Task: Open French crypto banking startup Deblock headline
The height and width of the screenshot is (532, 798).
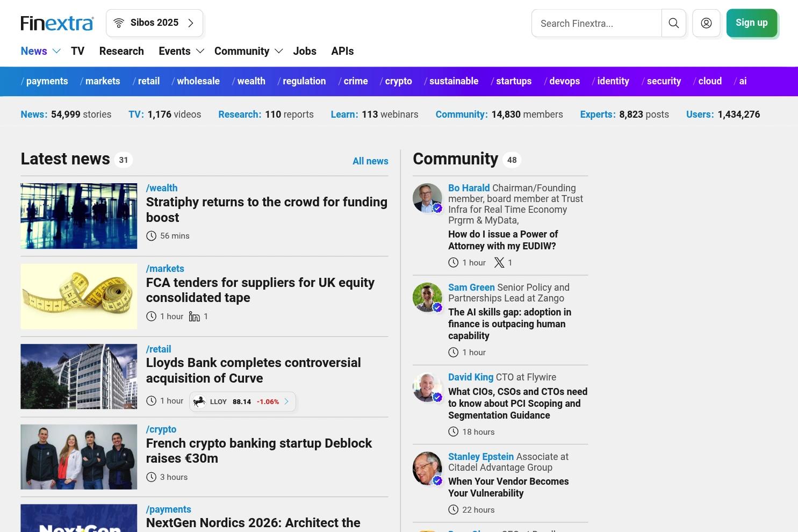Action: point(259,451)
